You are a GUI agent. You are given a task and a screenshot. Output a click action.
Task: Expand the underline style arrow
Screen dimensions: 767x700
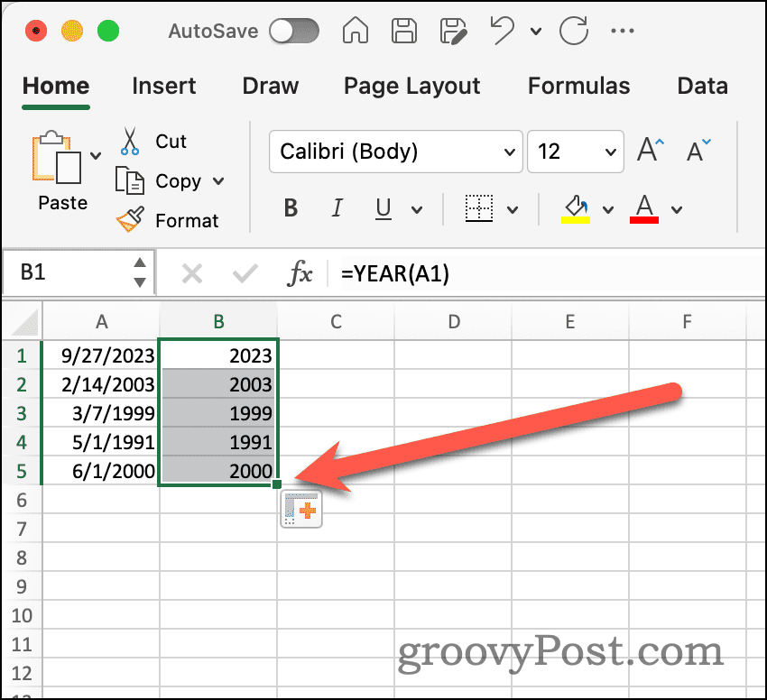pos(417,210)
